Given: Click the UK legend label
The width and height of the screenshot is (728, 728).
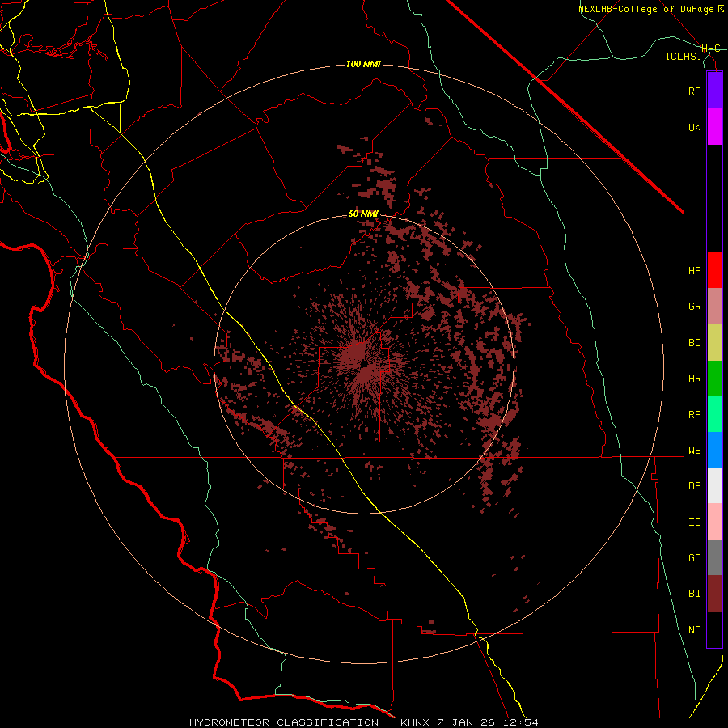Looking at the screenshot, I should [x=694, y=127].
